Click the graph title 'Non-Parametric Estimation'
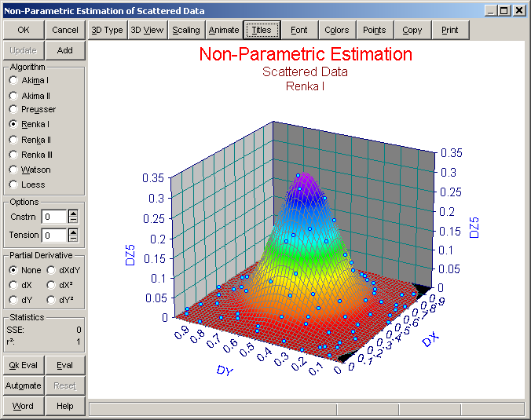Viewport: 531px width, 420px height. tap(306, 54)
